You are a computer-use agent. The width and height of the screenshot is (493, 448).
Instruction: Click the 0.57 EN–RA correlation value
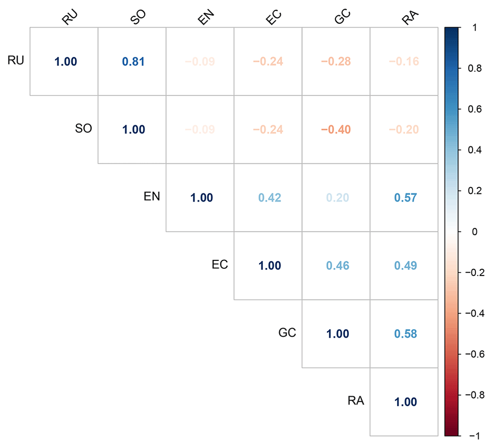click(x=405, y=198)
